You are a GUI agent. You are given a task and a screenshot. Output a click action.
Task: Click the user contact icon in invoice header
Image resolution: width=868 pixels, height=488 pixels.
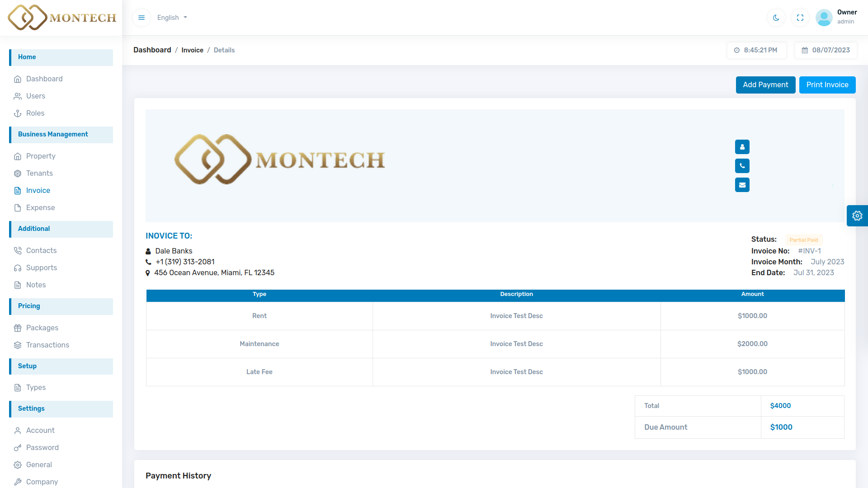[742, 147]
